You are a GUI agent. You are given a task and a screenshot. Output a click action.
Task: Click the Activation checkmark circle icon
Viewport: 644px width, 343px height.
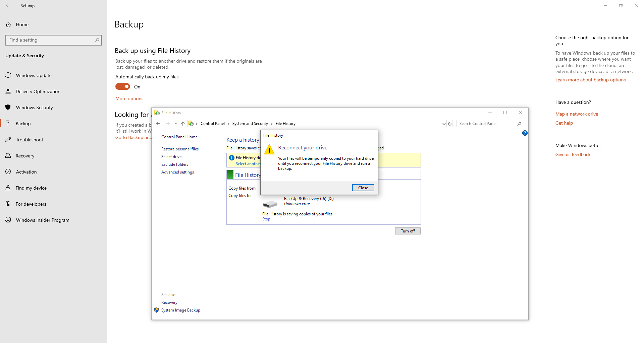click(8, 172)
